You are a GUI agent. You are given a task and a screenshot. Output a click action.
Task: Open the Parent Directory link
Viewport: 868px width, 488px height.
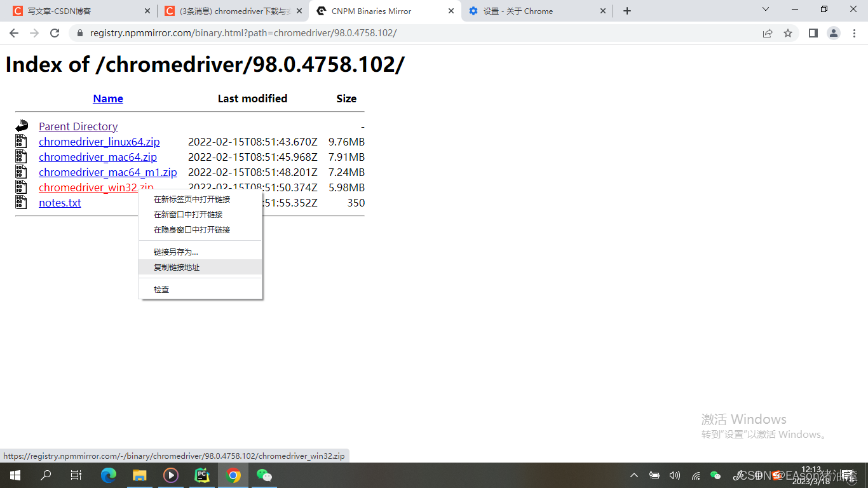coord(78,126)
